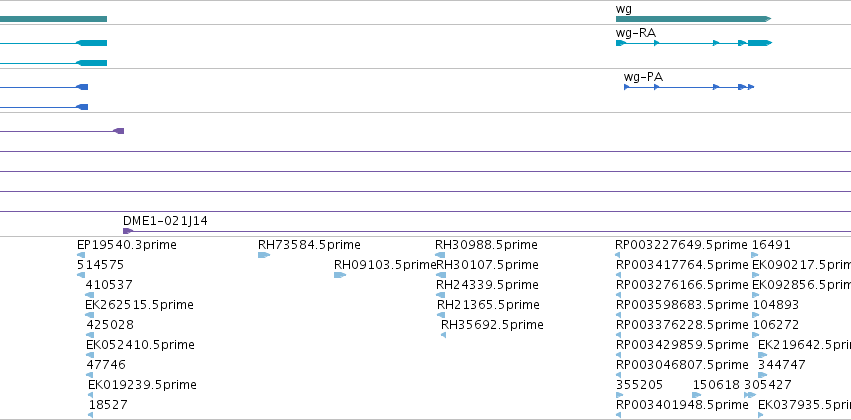851x420 pixels.
Task: Select the wg gene bar
Action: 693,19
